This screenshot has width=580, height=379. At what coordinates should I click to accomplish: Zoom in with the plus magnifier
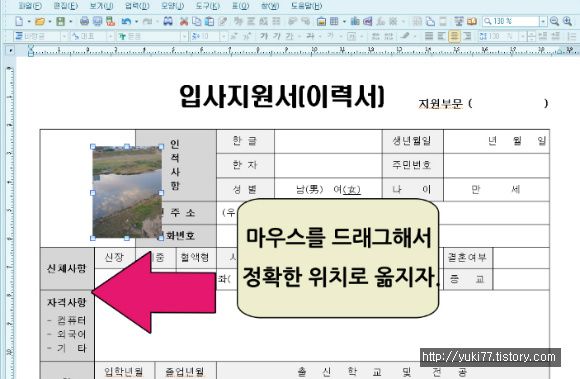(x=567, y=21)
